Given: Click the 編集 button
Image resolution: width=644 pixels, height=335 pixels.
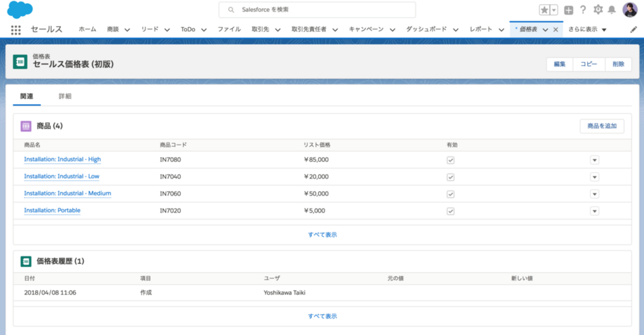Looking at the screenshot, I should (560, 64).
